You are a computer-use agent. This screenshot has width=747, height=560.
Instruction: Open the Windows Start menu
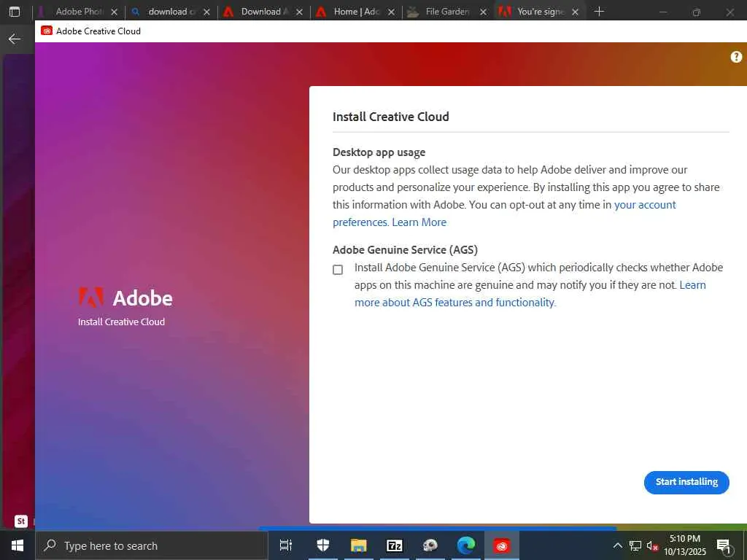pyautogui.click(x=18, y=545)
